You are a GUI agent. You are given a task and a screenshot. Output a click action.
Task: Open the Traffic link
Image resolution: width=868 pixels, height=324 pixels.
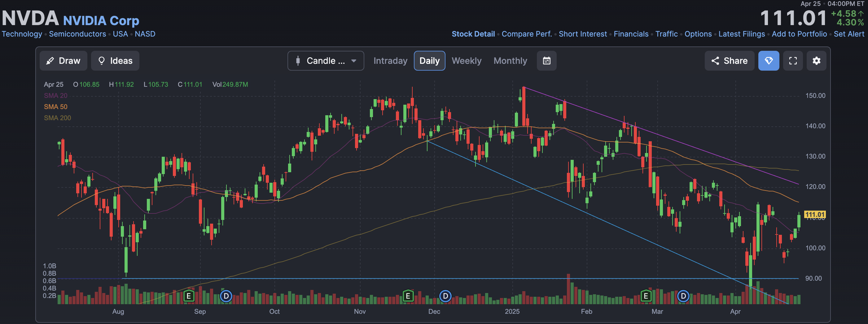[x=666, y=34]
